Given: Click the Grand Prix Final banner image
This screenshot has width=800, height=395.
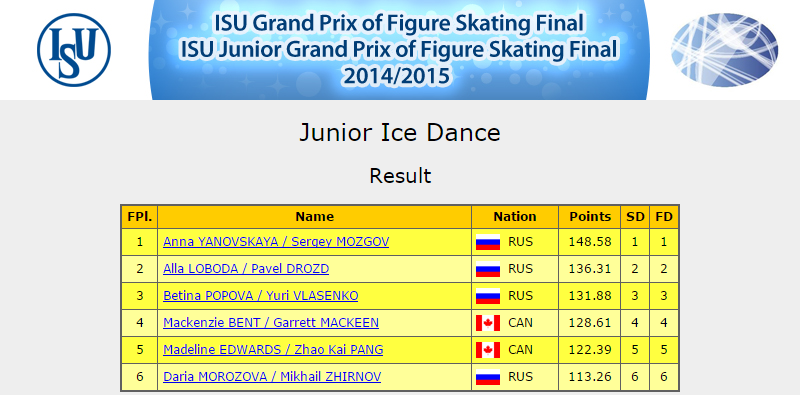Looking at the screenshot, I should point(399,50).
